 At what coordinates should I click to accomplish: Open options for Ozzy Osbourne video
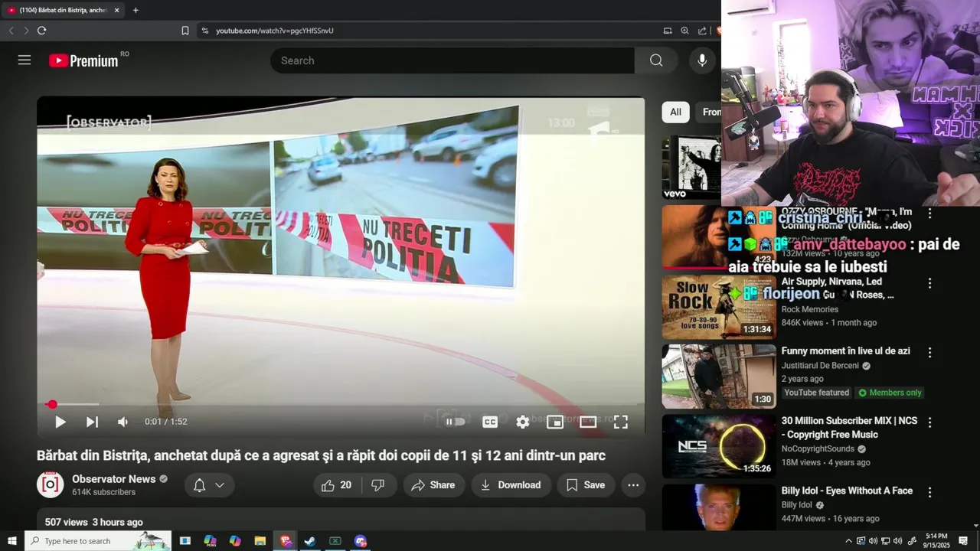pyautogui.click(x=930, y=214)
